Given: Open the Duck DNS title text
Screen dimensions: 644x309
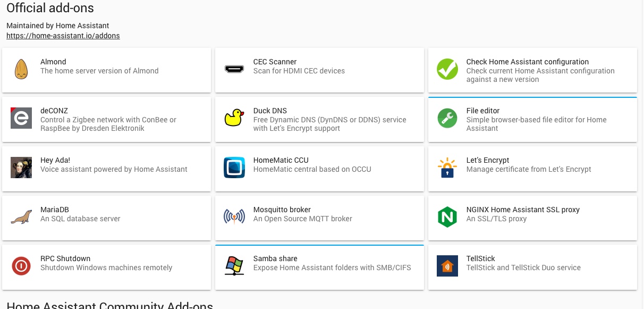Looking at the screenshot, I should [x=270, y=111].
